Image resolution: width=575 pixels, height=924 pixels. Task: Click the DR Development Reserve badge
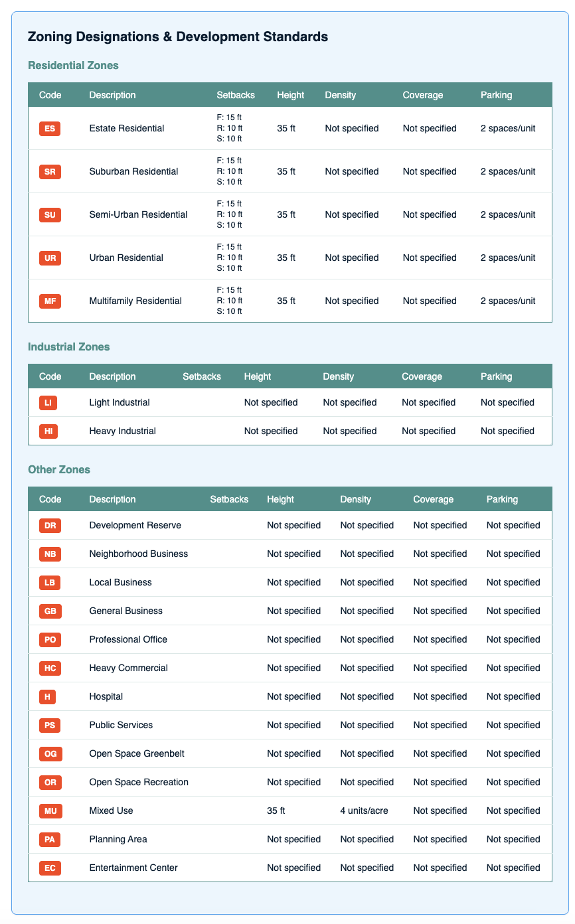(x=49, y=525)
